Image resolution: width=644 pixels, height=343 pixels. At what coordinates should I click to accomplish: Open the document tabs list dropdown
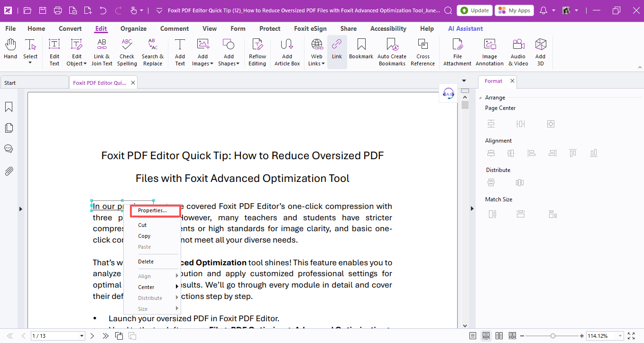tap(464, 81)
